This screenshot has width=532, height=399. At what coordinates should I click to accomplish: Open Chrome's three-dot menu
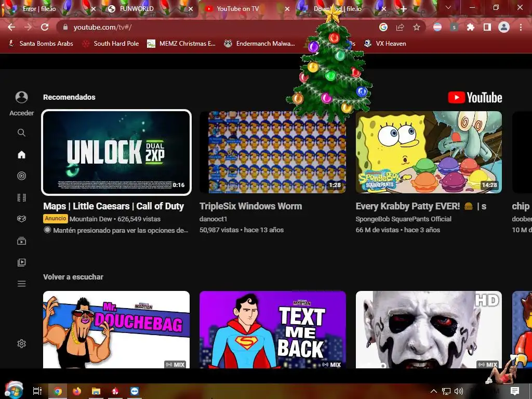coord(521,27)
